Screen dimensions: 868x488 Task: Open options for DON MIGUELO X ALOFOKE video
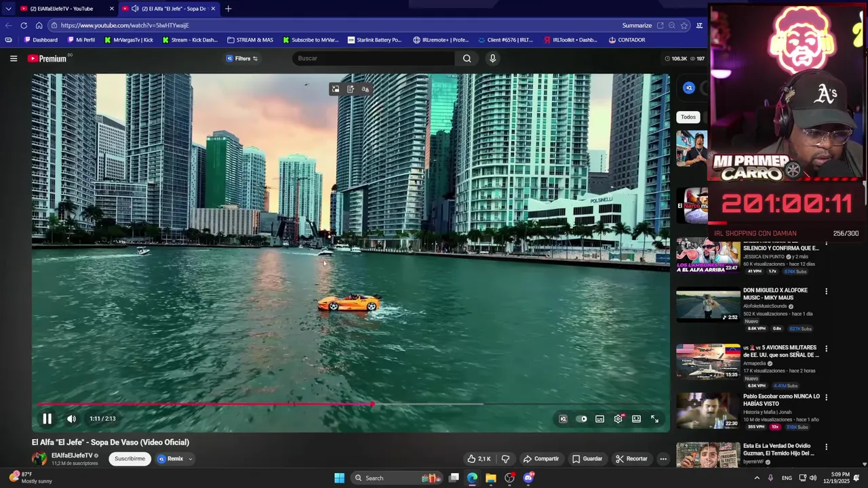[x=826, y=291]
